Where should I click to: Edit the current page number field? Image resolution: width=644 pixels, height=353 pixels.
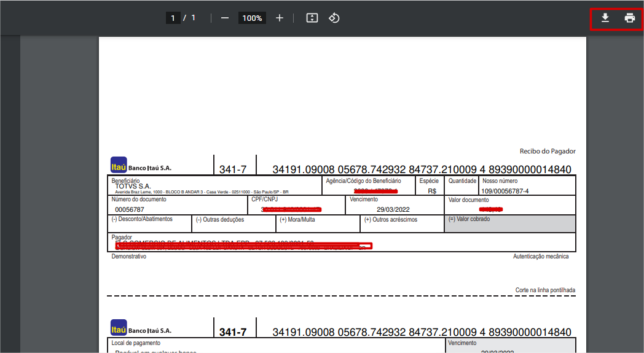pos(173,18)
